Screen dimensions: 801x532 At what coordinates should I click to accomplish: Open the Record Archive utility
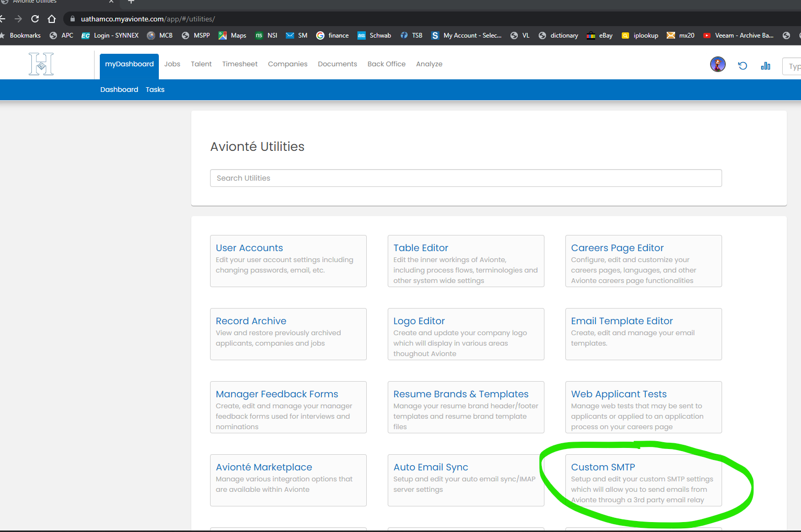[288, 334]
